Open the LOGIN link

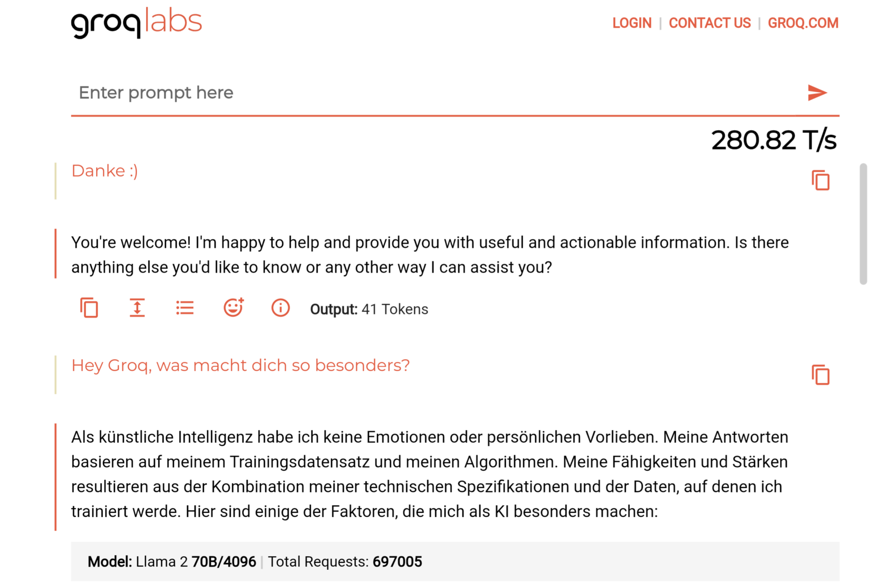(632, 23)
